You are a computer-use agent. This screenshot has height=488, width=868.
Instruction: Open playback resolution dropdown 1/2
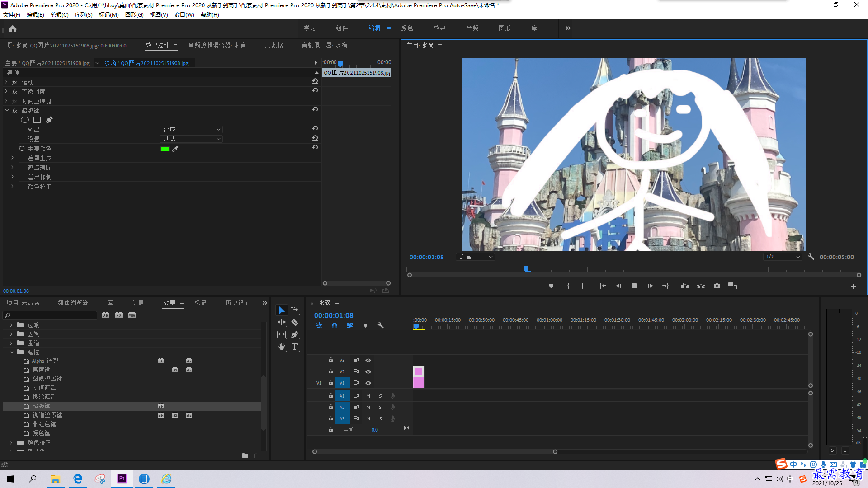tap(783, 257)
